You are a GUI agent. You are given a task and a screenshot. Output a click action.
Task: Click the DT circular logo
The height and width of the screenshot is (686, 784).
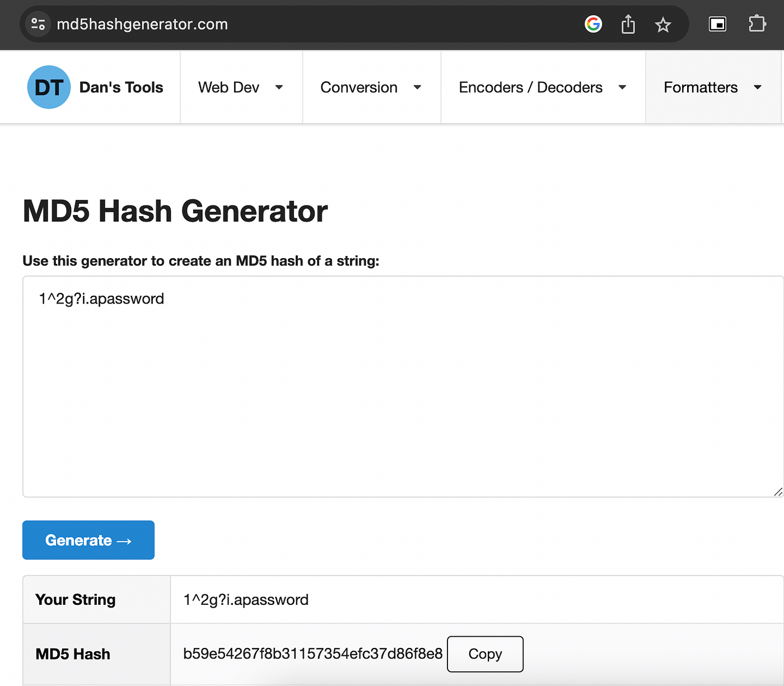coord(49,87)
